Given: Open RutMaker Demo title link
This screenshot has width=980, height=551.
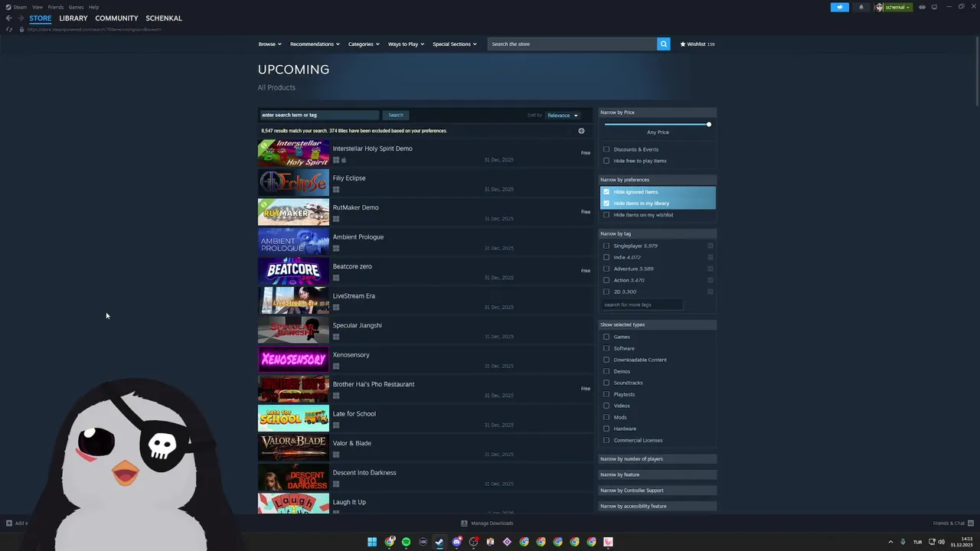Looking at the screenshot, I should [x=355, y=207].
